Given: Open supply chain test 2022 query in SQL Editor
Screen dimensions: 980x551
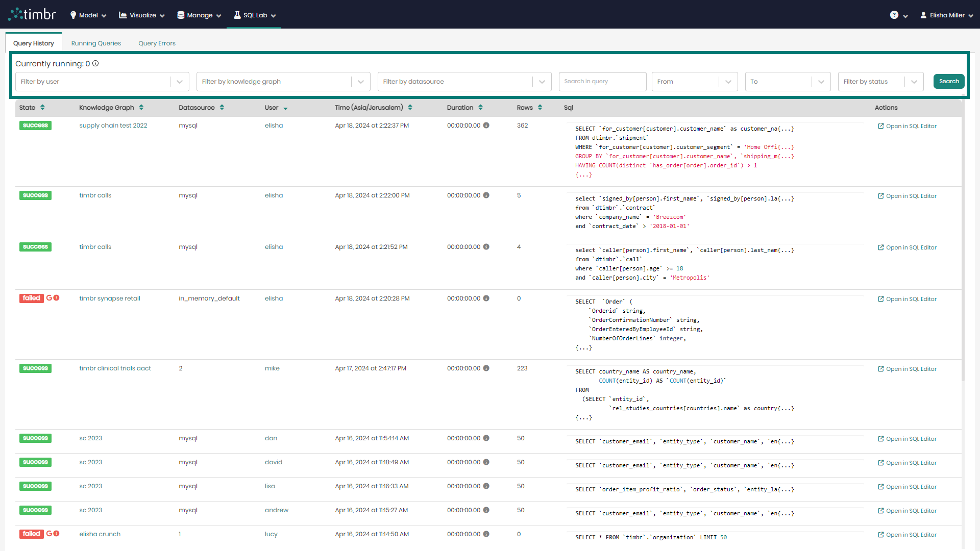Looking at the screenshot, I should pos(908,126).
